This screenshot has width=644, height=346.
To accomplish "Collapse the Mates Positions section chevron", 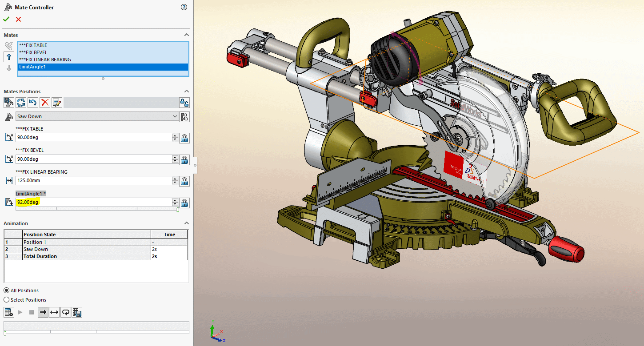I will pos(187,91).
